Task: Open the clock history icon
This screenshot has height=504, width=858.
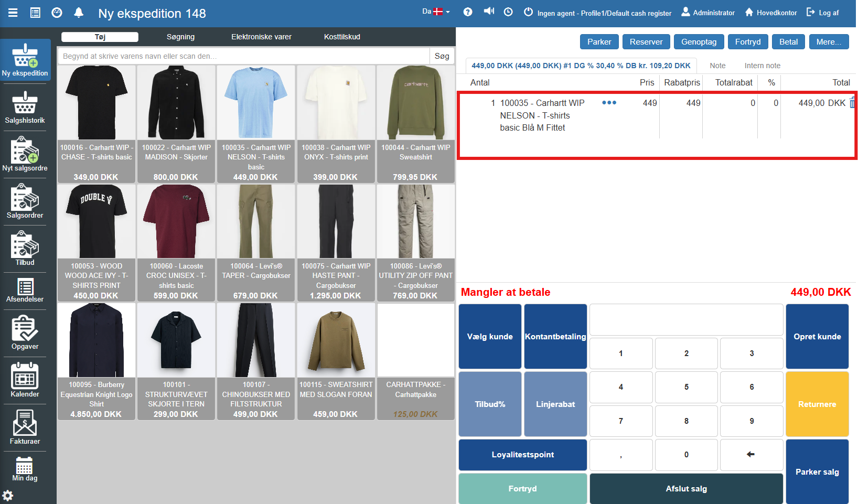Action: 508,12
